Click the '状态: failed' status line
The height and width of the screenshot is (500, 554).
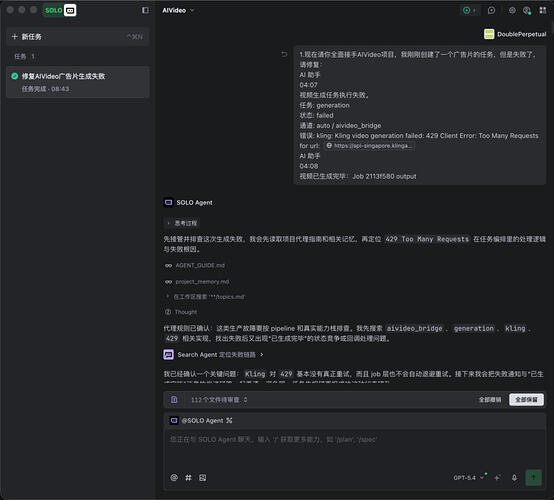coord(316,116)
